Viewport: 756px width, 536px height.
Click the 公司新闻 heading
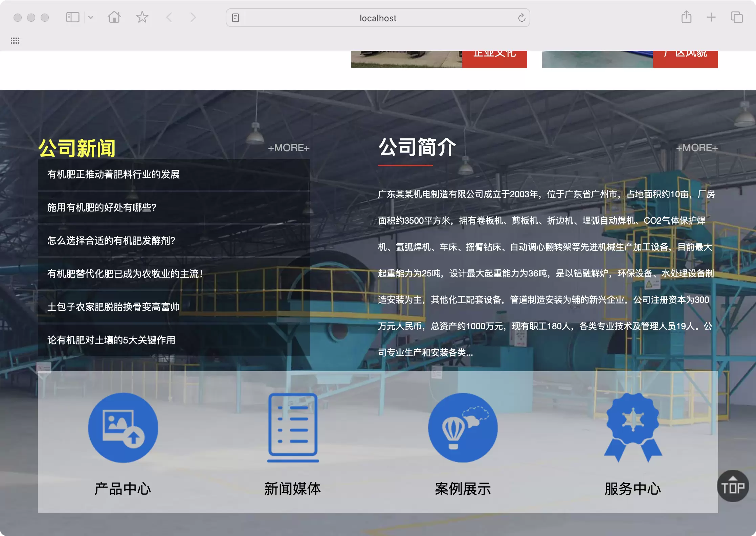[77, 148]
